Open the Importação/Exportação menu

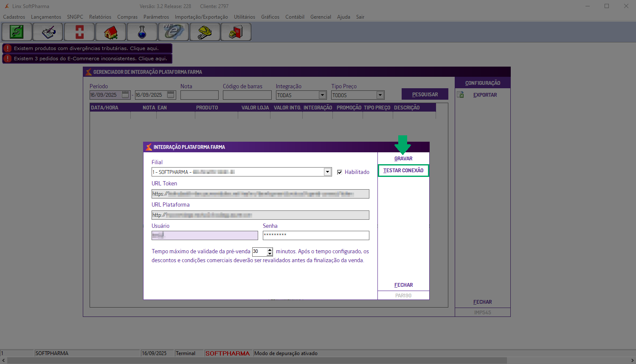(201, 17)
